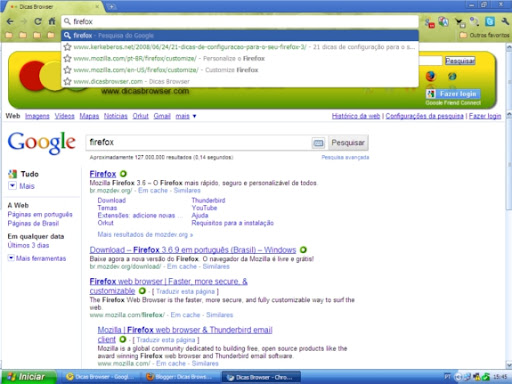Focus the browser address bar
The image size is (512, 384).
pos(240,22)
